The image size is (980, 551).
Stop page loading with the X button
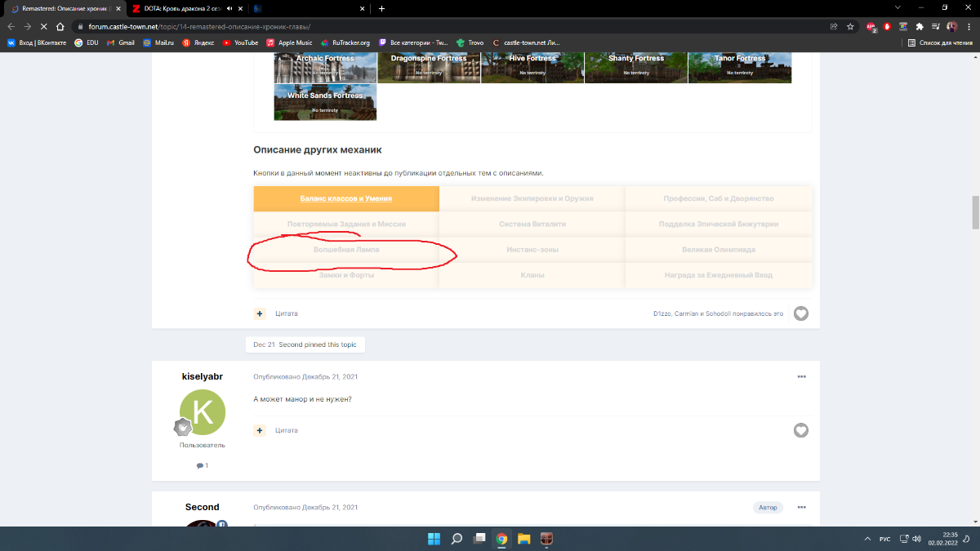point(43,26)
